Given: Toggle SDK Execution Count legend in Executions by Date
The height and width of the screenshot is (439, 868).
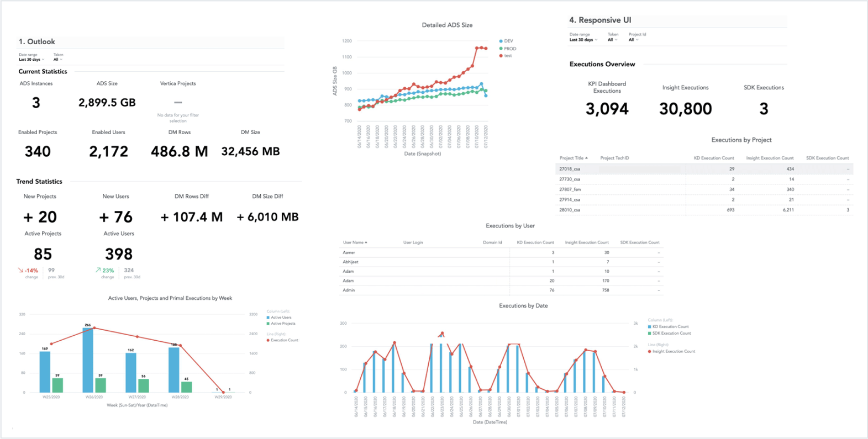Looking at the screenshot, I should pyautogui.click(x=670, y=334).
